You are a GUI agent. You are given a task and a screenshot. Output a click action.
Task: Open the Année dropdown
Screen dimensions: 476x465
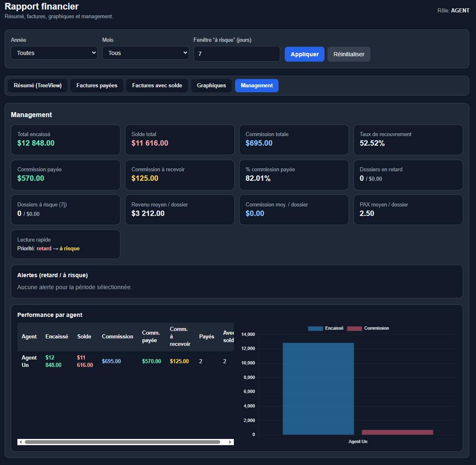[x=54, y=53]
